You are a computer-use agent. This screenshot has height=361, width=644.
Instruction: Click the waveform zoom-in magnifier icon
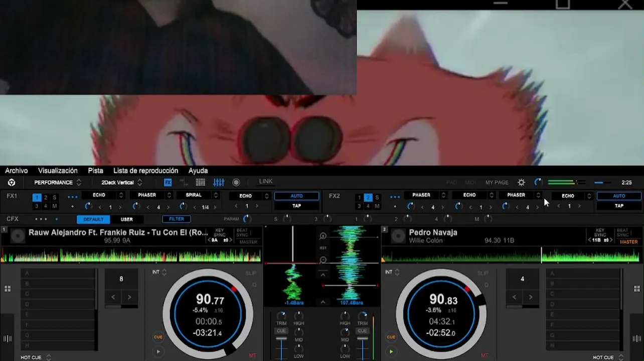pyautogui.click(x=323, y=236)
